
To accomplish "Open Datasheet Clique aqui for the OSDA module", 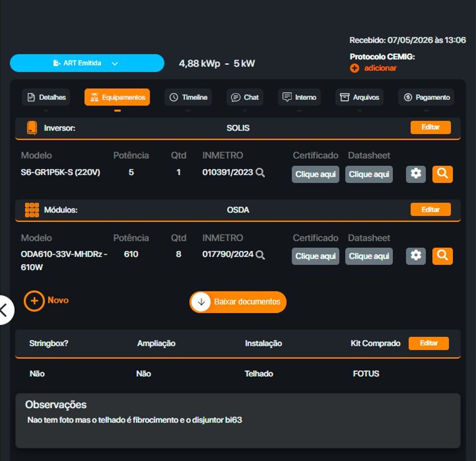I will pos(369,256).
